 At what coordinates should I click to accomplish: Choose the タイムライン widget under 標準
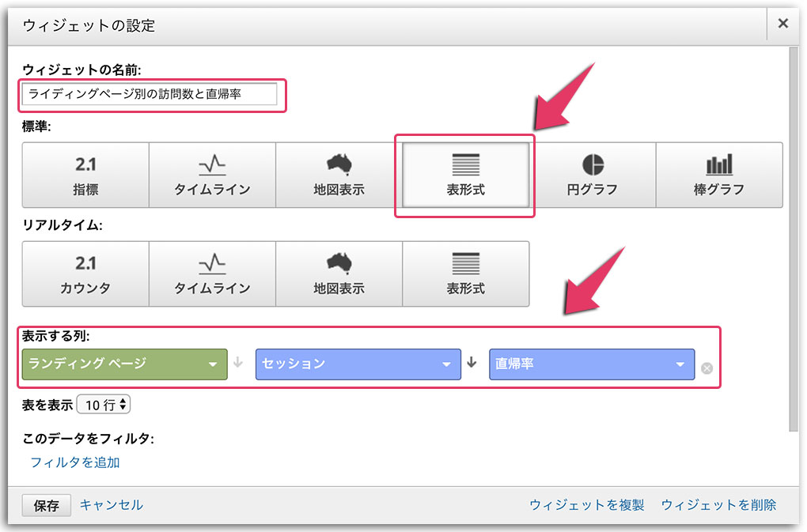[x=211, y=175]
